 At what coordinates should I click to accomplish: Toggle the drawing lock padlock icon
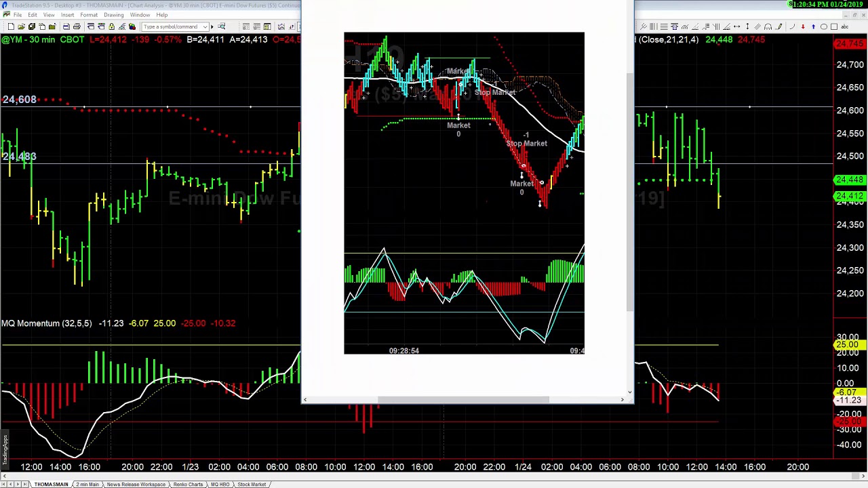[x=111, y=26]
